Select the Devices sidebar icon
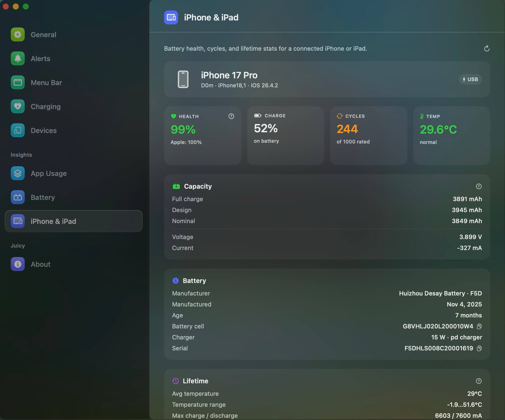 coord(17,130)
